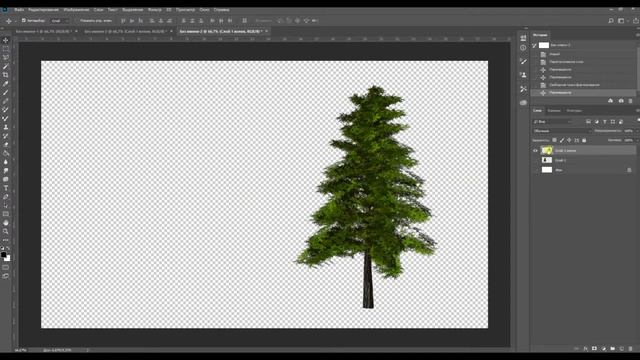The image size is (640, 360).
Task: Click the Auto-Align Layers icon
Action: [x=244, y=20]
